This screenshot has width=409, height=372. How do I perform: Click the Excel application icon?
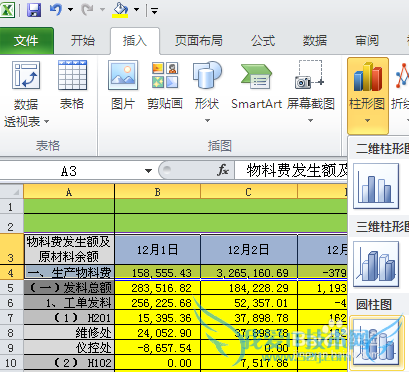[x=8, y=10]
